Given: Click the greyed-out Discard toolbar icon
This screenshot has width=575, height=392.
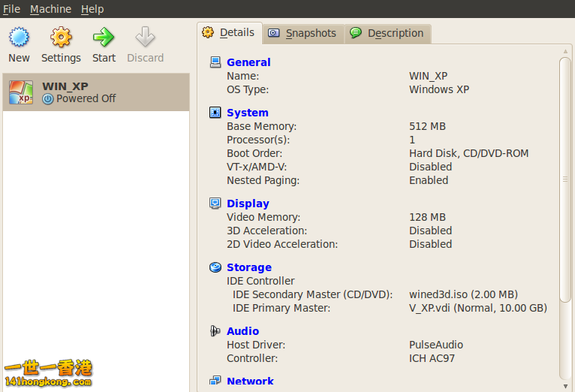Looking at the screenshot, I should [x=145, y=38].
